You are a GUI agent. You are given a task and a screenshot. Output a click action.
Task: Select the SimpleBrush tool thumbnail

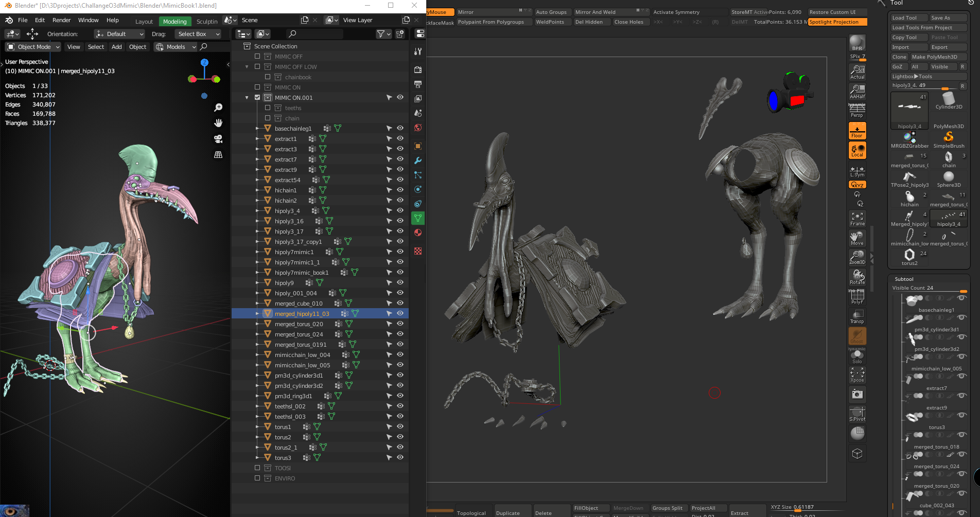[x=949, y=137]
